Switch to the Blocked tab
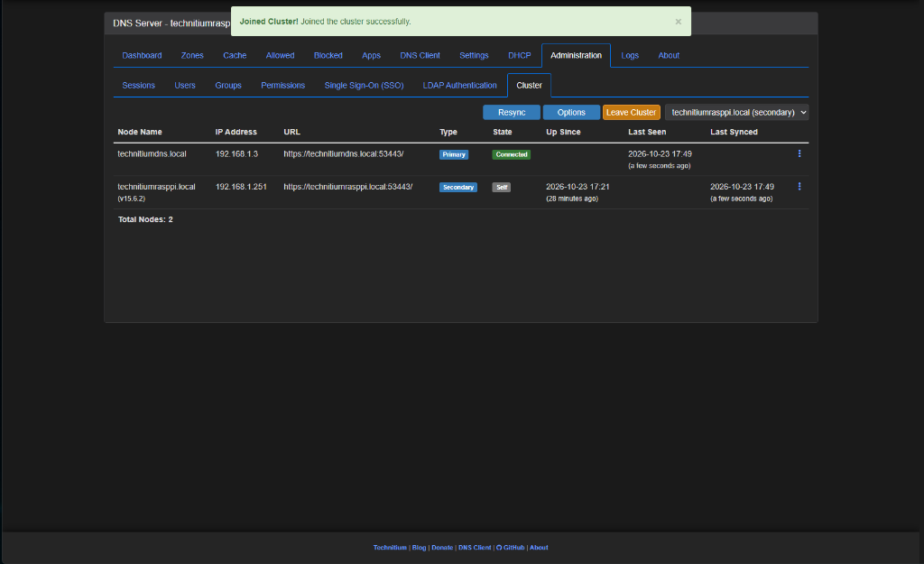 328,55
